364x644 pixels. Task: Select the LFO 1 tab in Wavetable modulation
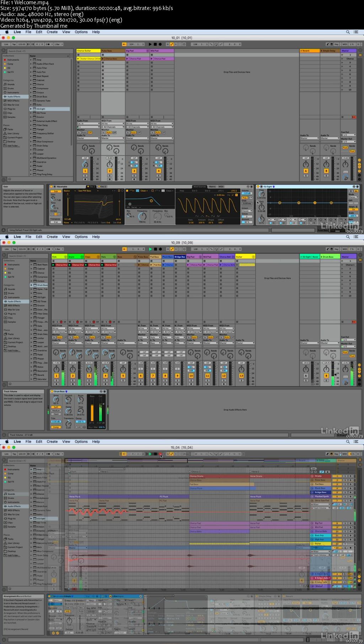[221, 191]
